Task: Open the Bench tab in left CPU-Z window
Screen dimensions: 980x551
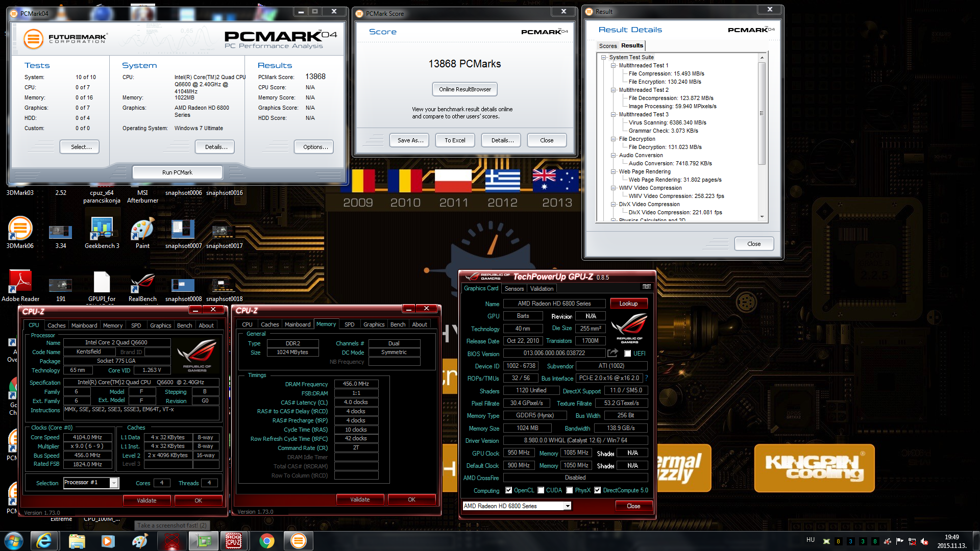Action: 184,325
